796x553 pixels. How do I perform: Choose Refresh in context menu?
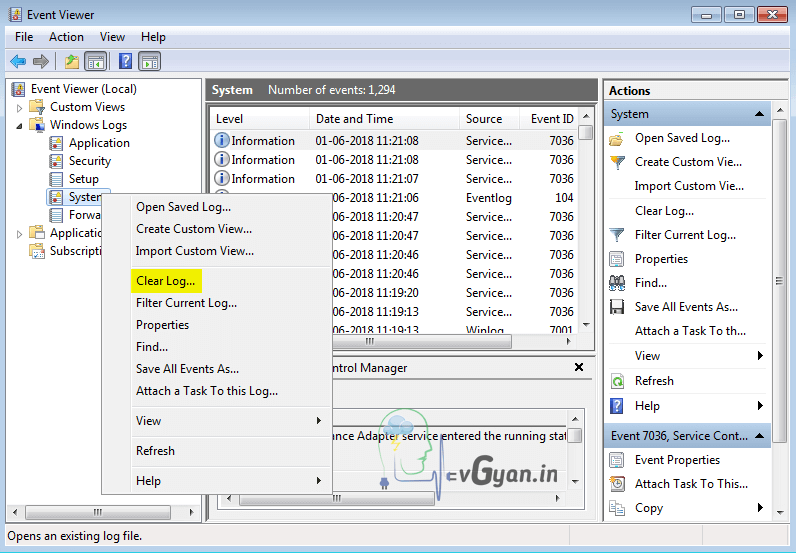coord(155,450)
